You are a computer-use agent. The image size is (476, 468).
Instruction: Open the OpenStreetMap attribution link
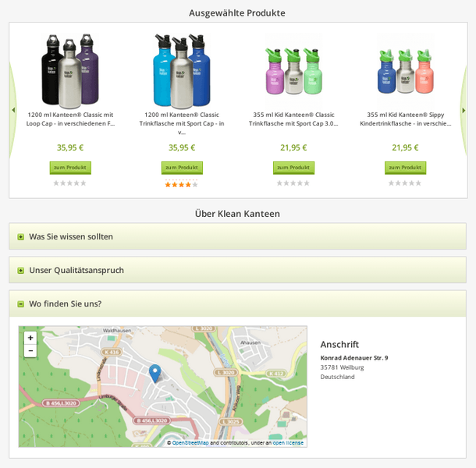point(190,443)
